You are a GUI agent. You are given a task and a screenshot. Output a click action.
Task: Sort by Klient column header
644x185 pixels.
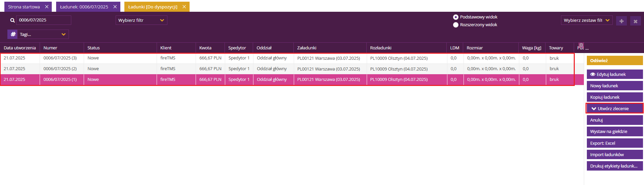click(176, 48)
